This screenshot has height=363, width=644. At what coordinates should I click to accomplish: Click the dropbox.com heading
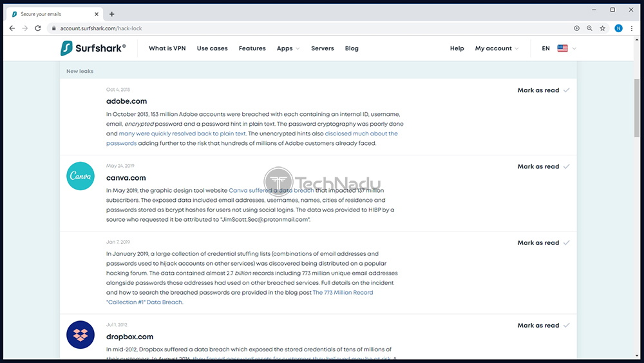(x=130, y=337)
